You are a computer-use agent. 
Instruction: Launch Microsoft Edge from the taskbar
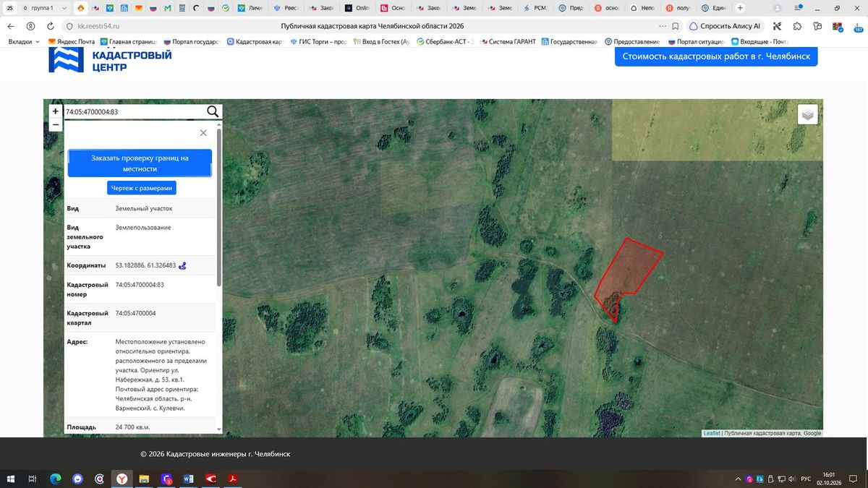point(56,479)
